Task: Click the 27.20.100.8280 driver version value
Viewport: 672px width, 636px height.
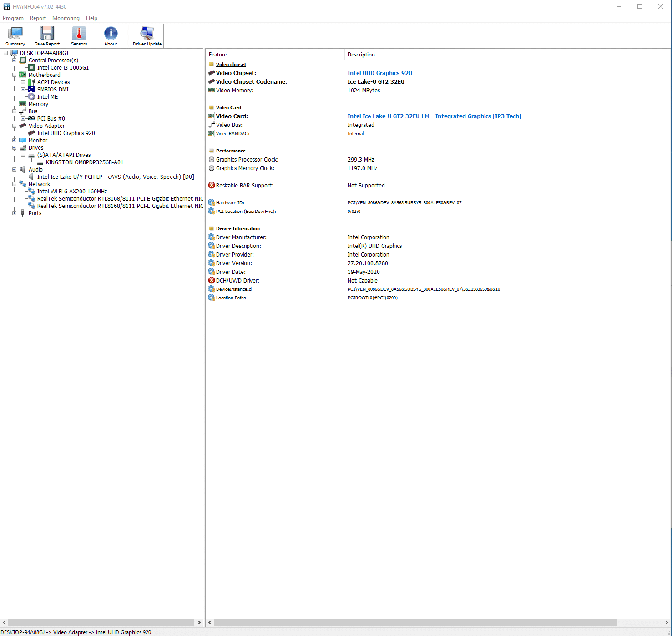Action: pyautogui.click(x=368, y=263)
